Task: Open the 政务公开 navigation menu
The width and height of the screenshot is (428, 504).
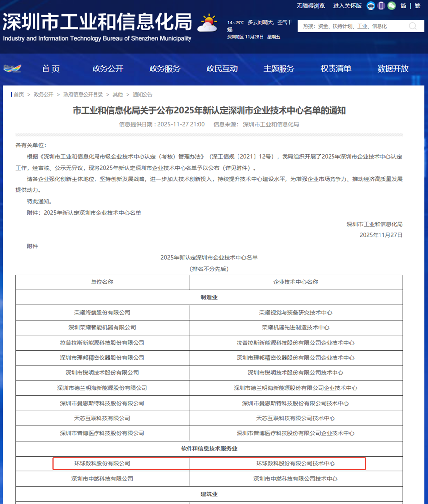Action: click(x=107, y=69)
